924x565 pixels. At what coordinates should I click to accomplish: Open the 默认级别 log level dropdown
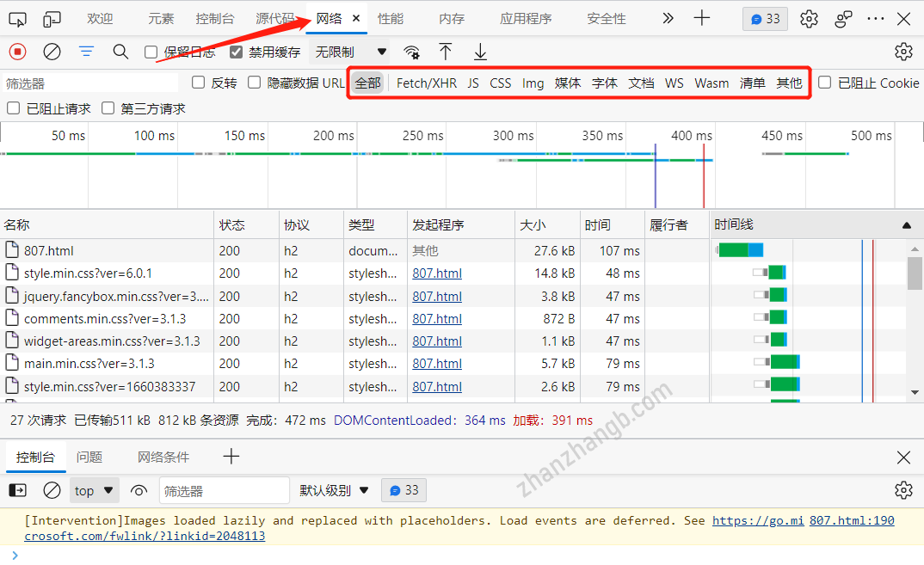point(334,490)
